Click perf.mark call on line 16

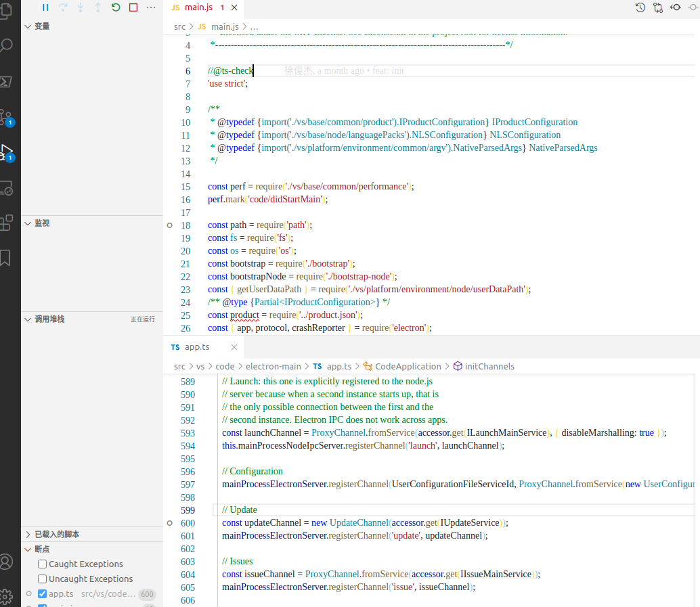268,199
